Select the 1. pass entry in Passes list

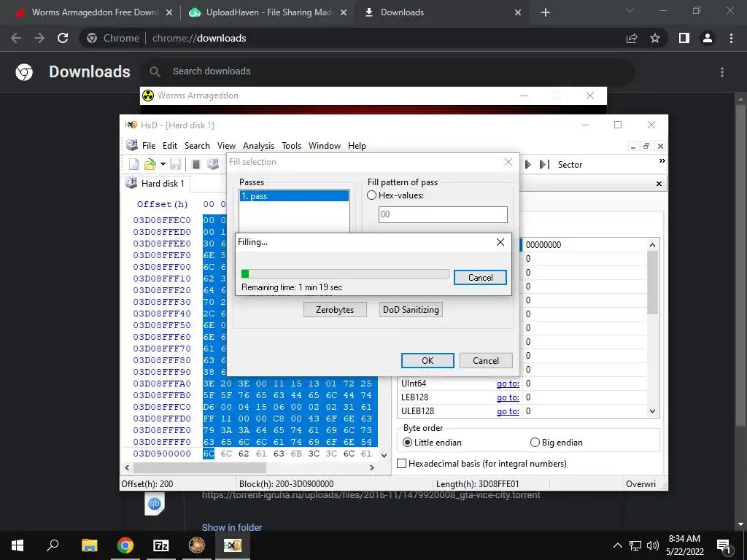coord(295,195)
